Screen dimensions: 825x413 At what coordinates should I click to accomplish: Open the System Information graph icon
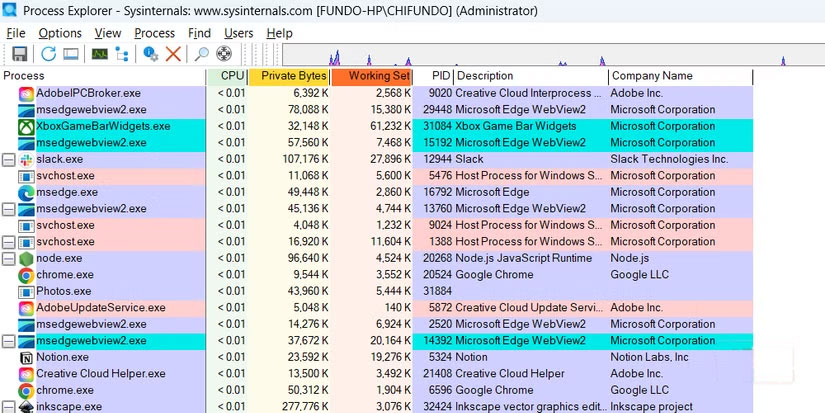(100, 54)
